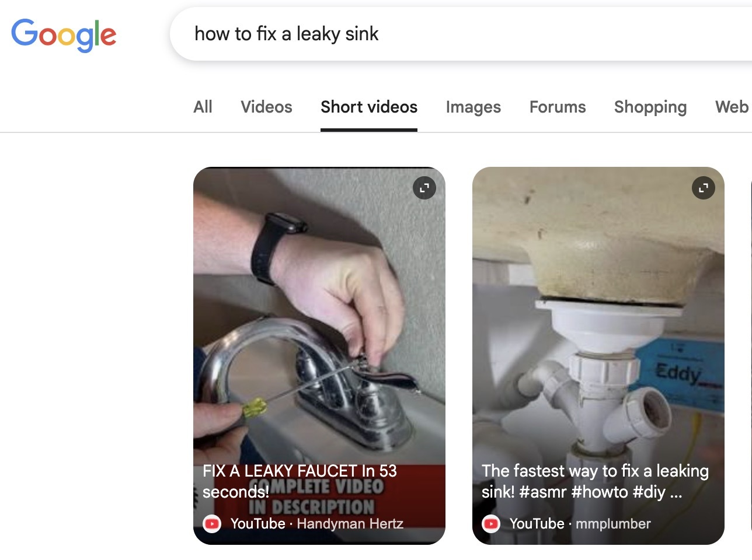Click the Handyman Hertz channel name

point(350,524)
